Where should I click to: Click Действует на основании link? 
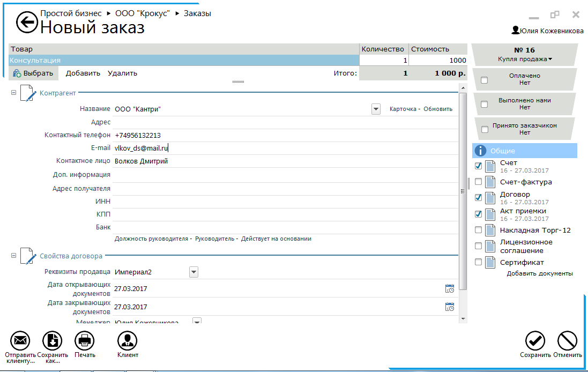pos(276,239)
